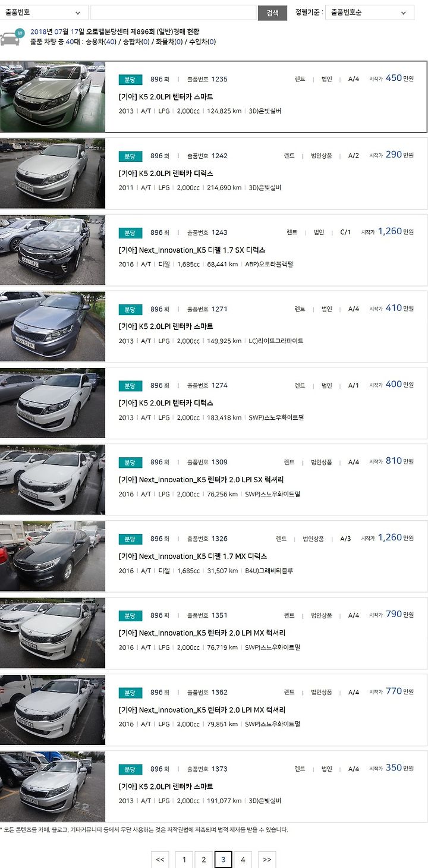
Task: Click the 분당 badge on listing 1326
Action: click(x=130, y=539)
